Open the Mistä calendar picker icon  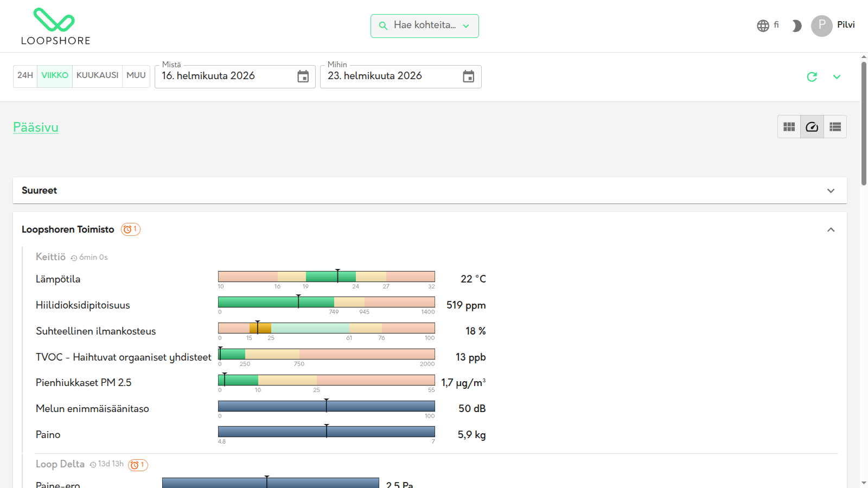pos(303,76)
